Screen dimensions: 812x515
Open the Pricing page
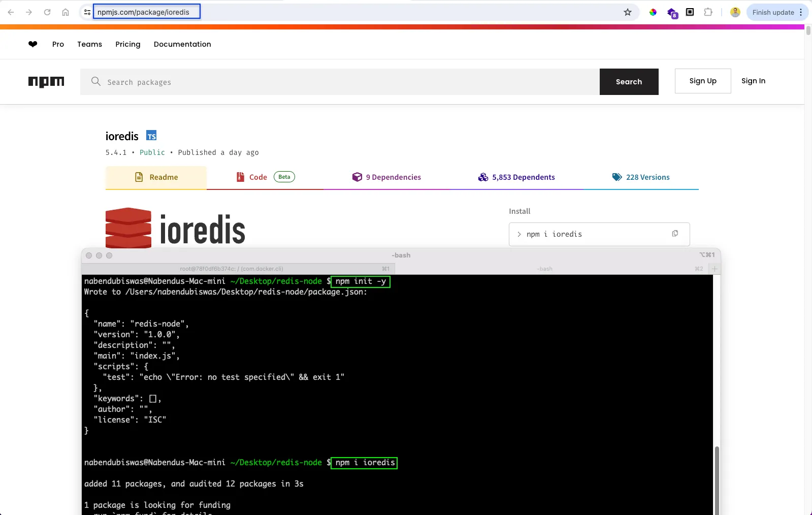[x=127, y=44]
